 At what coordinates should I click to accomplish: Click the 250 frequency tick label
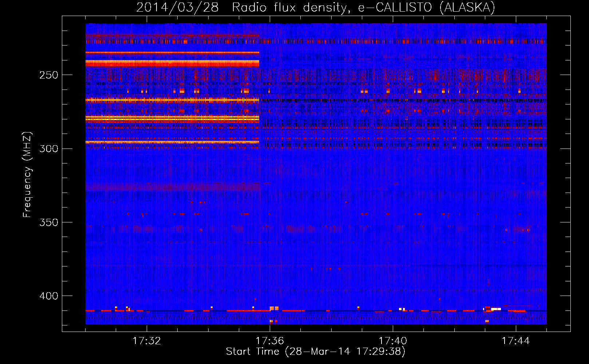tap(49, 75)
